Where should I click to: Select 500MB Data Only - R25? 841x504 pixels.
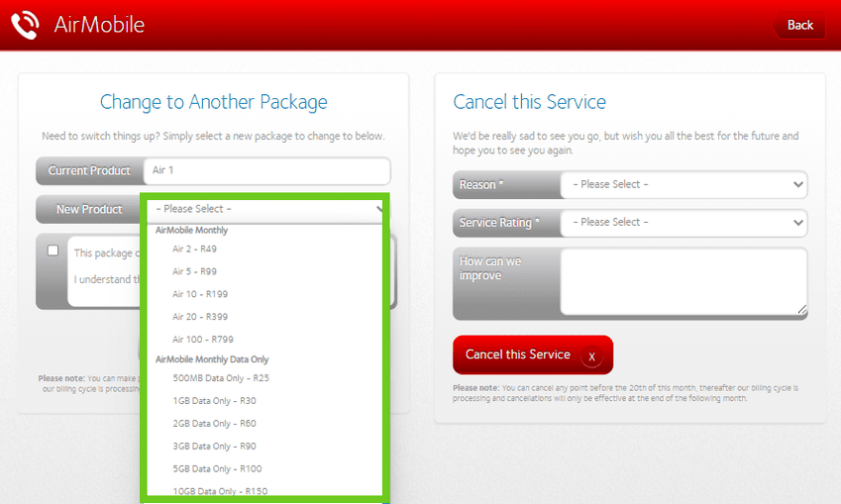tap(220, 378)
